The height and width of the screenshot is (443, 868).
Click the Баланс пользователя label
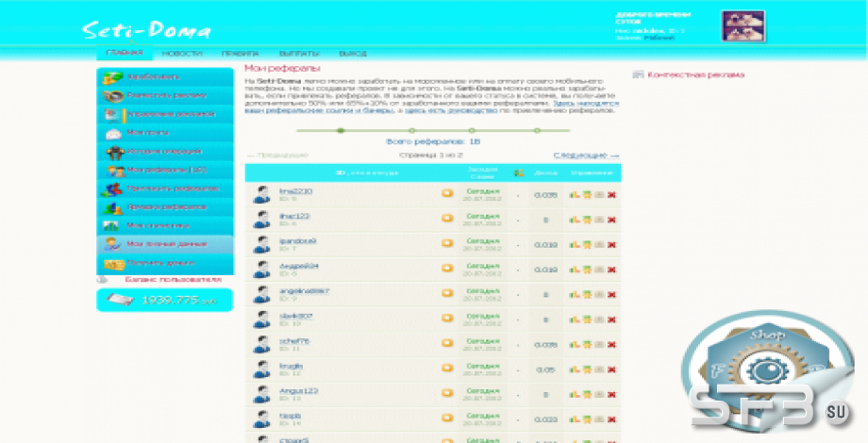pyautogui.click(x=173, y=280)
